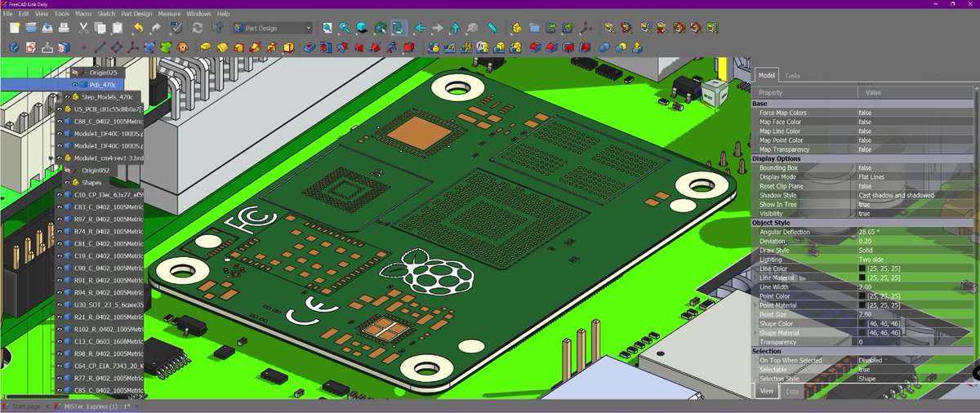
Task: Redo the last undone action
Action: click(x=156, y=28)
